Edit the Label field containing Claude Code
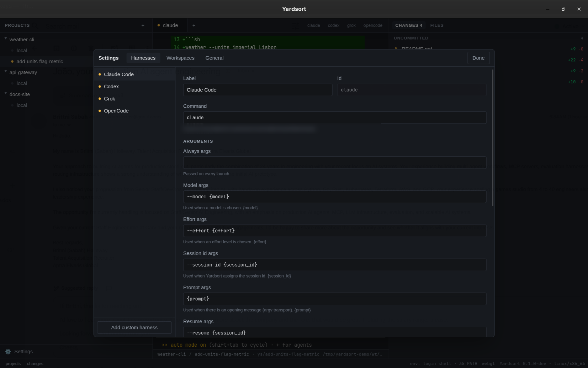The width and height of the screenshot is (588, 368). pos(257,90)
